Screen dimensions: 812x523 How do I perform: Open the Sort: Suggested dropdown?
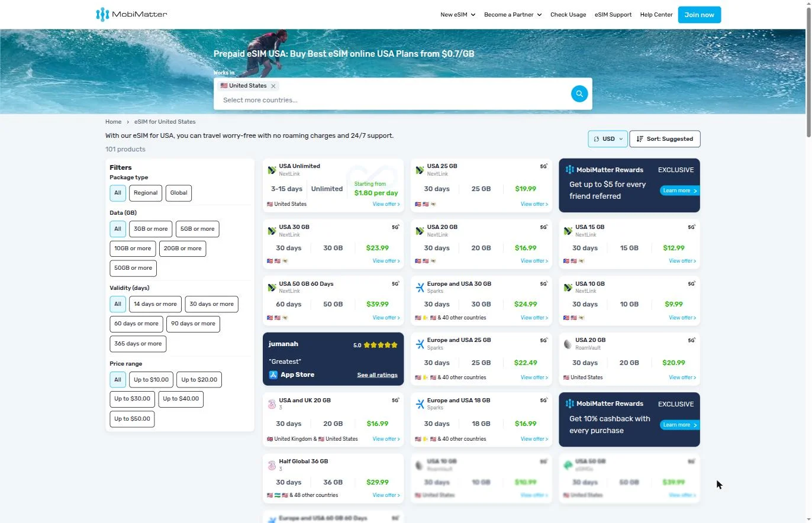665,139
